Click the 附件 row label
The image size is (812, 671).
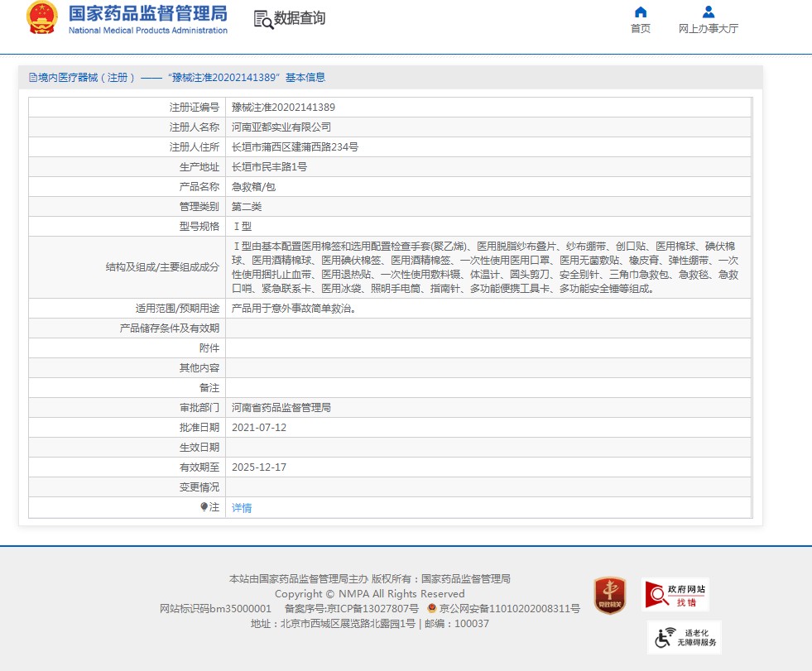tap(209, 348)
